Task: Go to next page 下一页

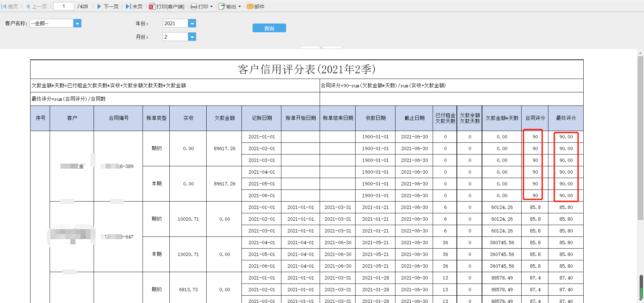Action: pos(108,6)
